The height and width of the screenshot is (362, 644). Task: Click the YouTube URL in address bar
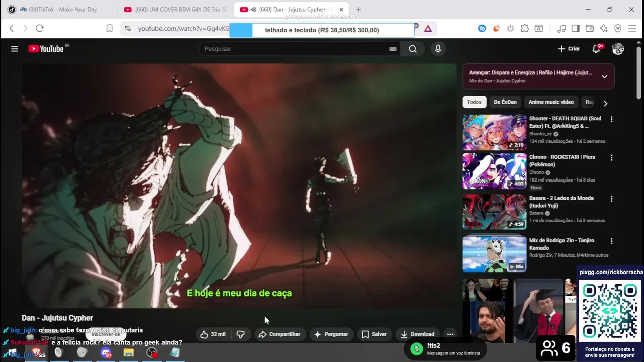tap(184, 29)
